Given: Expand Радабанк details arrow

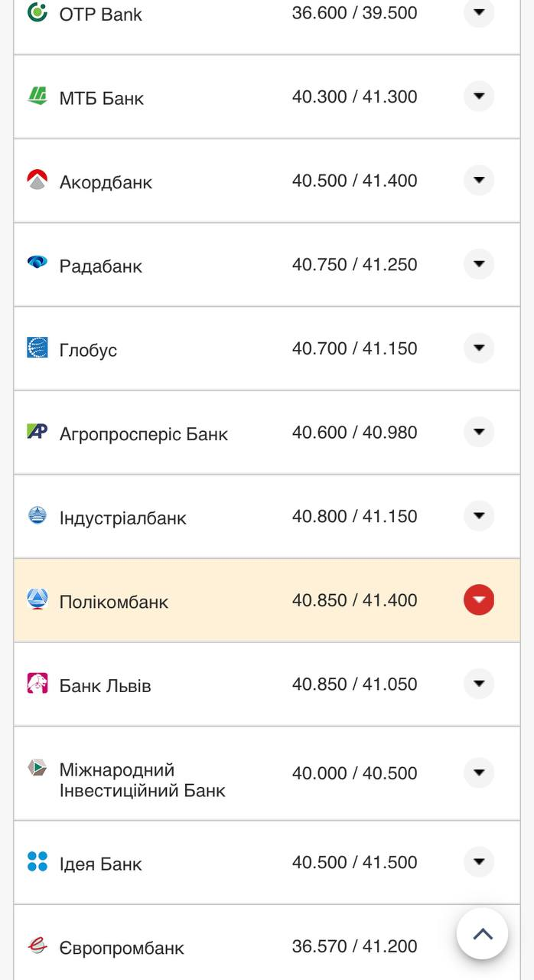Looking at the screenshot, I should [x=479, y=264].
